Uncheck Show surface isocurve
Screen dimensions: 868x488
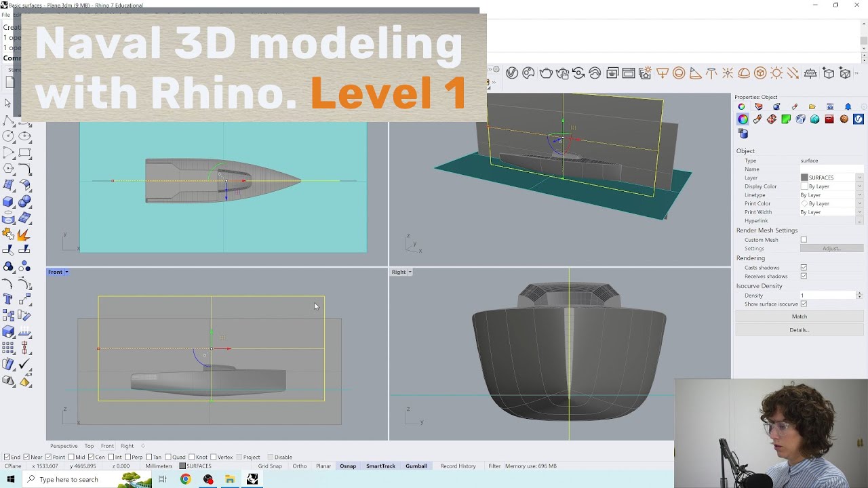pos(804,304)
